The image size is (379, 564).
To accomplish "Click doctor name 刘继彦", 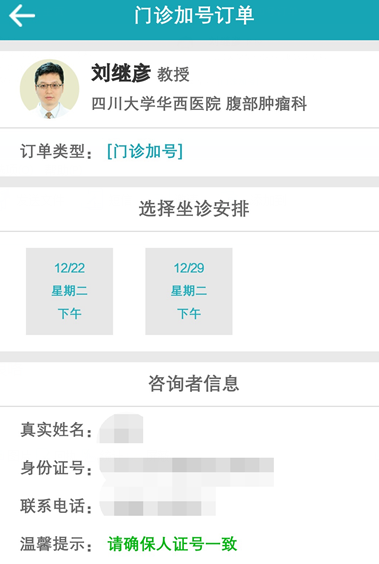I will coord(121,73).
